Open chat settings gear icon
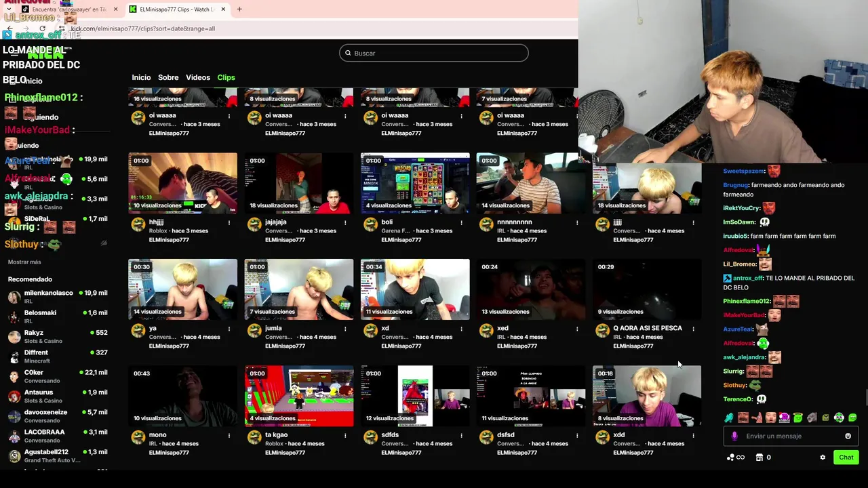Image resolution: width=868 pixels, height=488 pixels. (x=823, y=457)
